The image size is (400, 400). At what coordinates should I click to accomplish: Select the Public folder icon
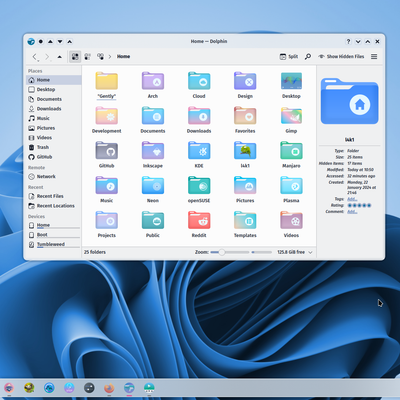point(153,220)
